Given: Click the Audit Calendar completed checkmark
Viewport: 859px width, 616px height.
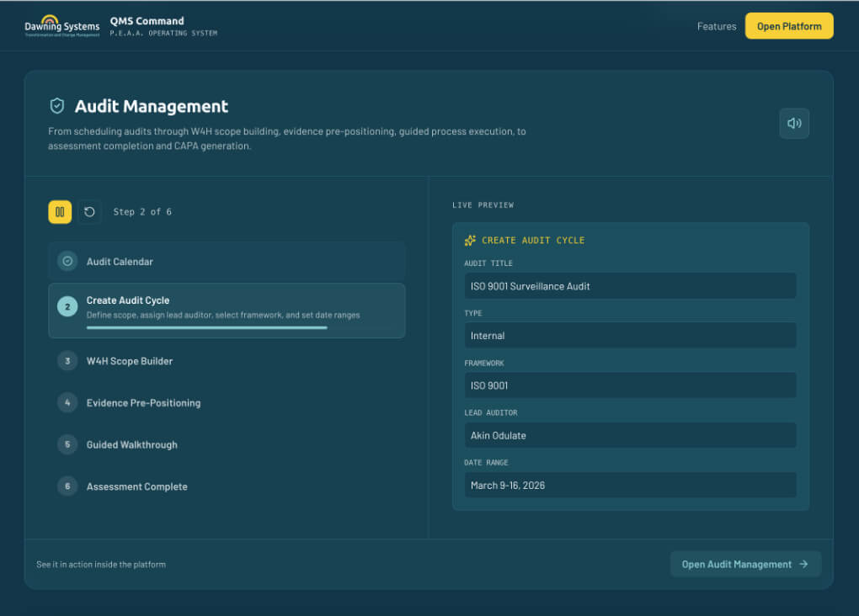Looking at the screenshot, I should (x=67, y=261).
